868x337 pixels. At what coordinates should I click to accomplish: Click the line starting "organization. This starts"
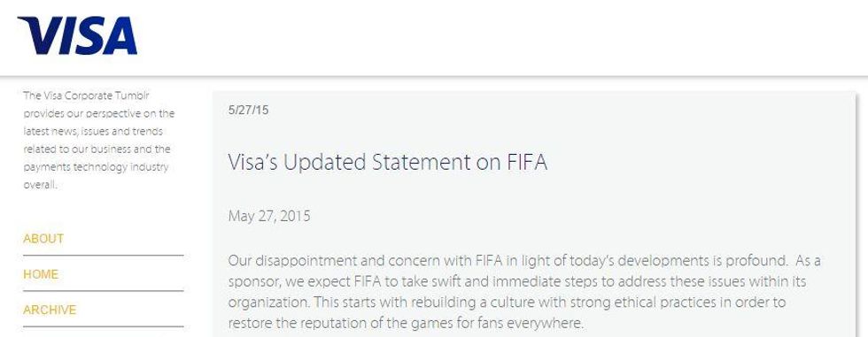pos(507,303)
